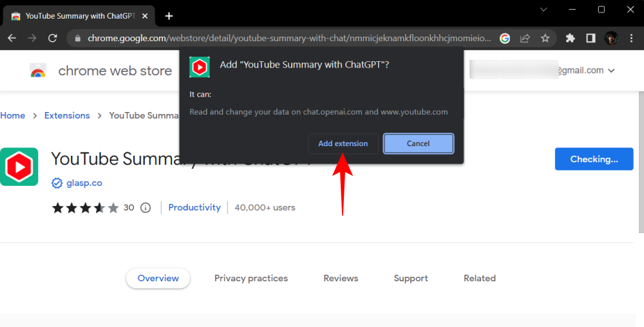
Task: Click the rating info circle icon
Action: (x=146, y=208)
